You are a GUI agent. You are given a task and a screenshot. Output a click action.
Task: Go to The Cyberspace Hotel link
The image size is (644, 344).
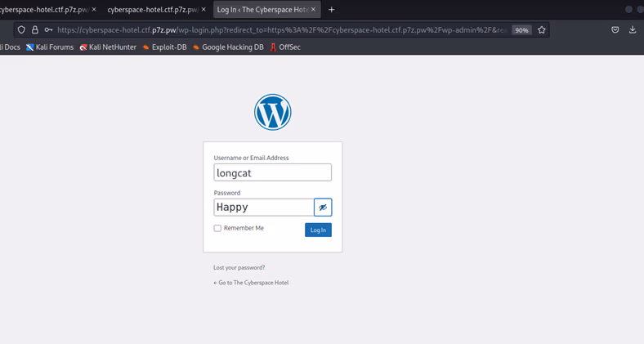pos(251,283)
